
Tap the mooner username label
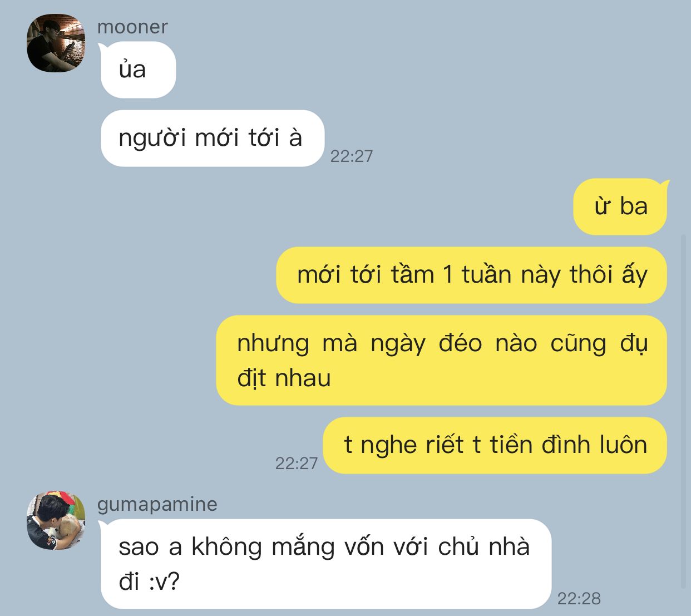132,27
